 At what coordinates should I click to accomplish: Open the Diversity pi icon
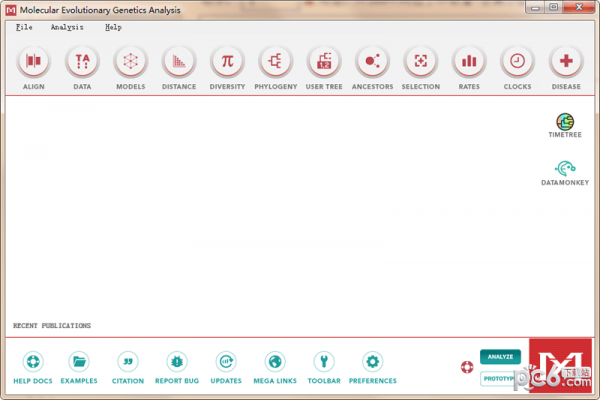click(227, 61)
